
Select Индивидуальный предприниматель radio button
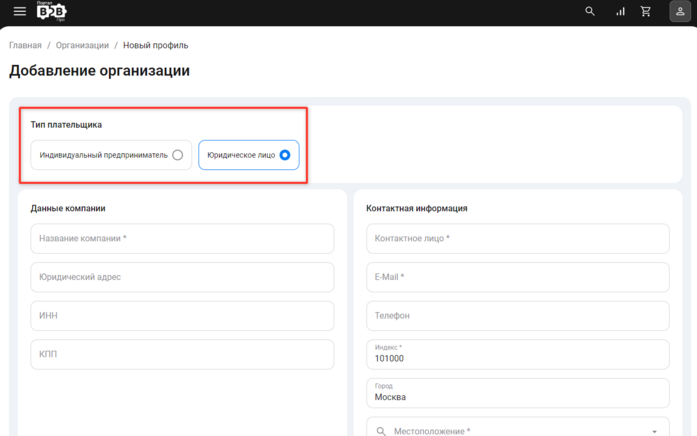(x=177, y=155)
